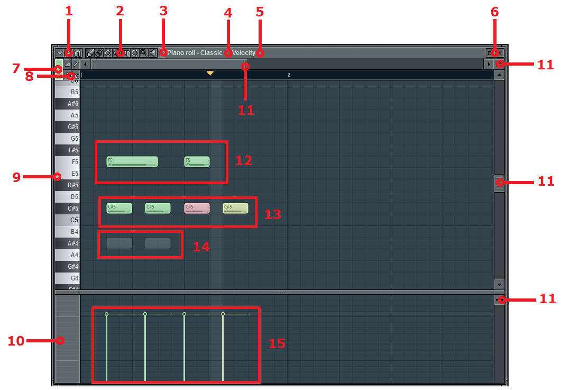Select the pencil draw tool

pos(90,53)
